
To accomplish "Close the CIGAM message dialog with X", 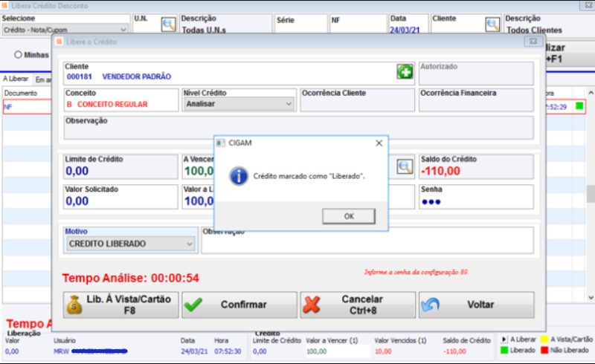I will (x=379, y=143).
